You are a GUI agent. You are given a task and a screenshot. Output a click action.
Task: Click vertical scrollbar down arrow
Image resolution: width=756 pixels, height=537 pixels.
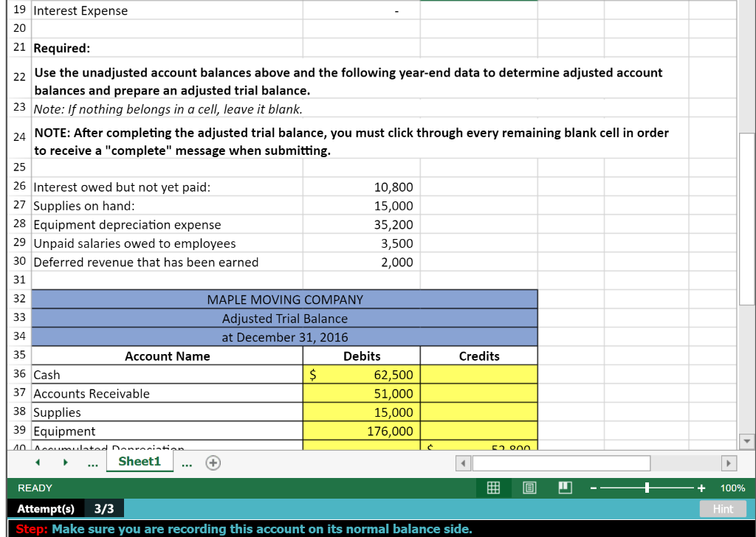click(747, 440)
